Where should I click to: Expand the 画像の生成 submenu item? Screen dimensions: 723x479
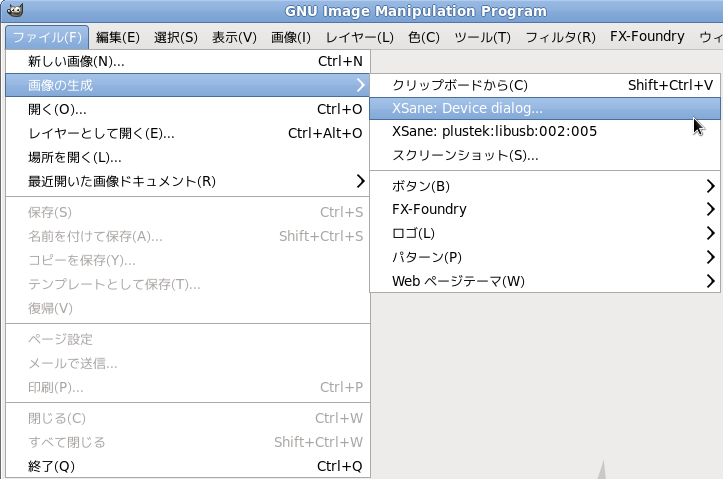(x=188, y=85)
